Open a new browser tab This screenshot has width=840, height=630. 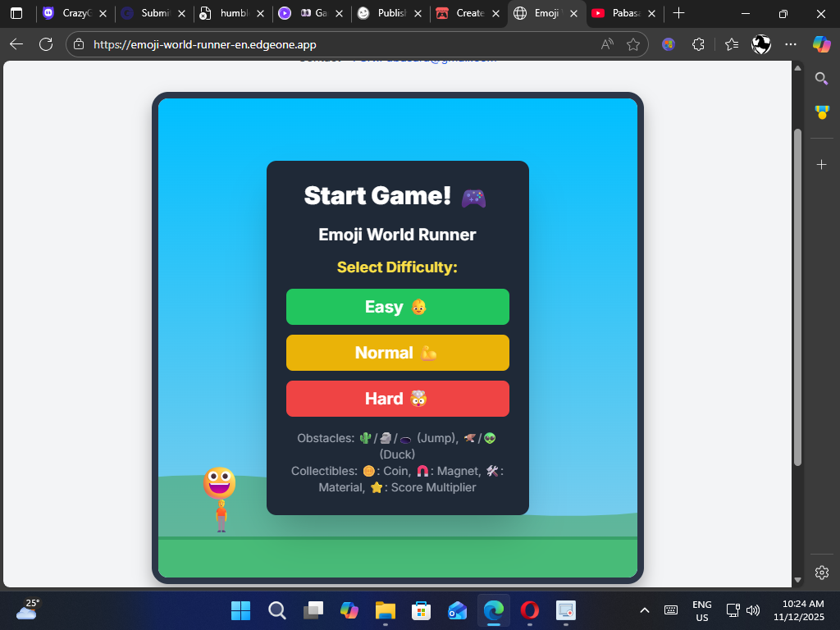[x=678, y=13]
